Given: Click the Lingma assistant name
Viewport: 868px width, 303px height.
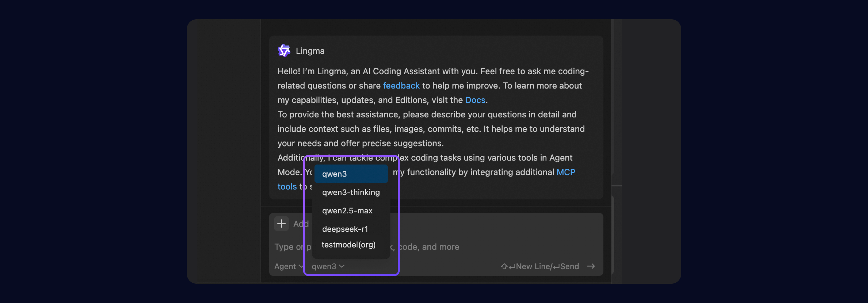Looking at the screenshot, I should point(310,51).
